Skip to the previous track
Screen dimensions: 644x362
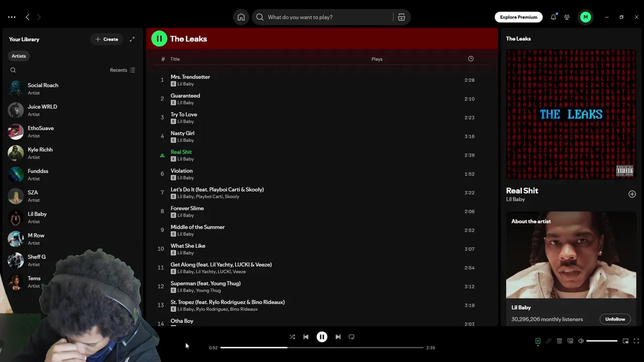[306, 337]
